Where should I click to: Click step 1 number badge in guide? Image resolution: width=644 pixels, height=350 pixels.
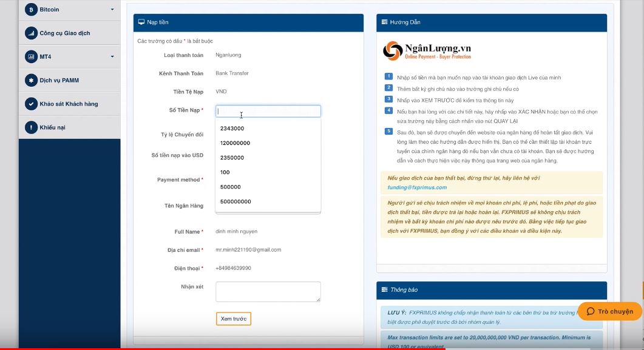coord(388,76)
